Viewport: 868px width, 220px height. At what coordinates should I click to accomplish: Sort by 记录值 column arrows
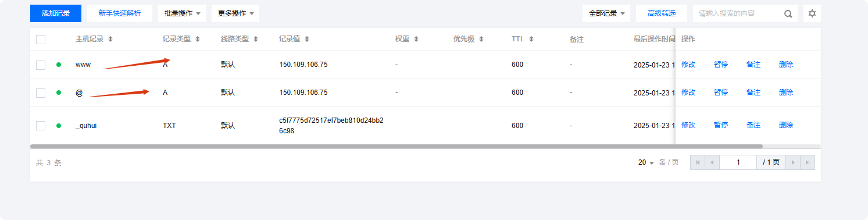pyautogui.click(x=307, y=40)
